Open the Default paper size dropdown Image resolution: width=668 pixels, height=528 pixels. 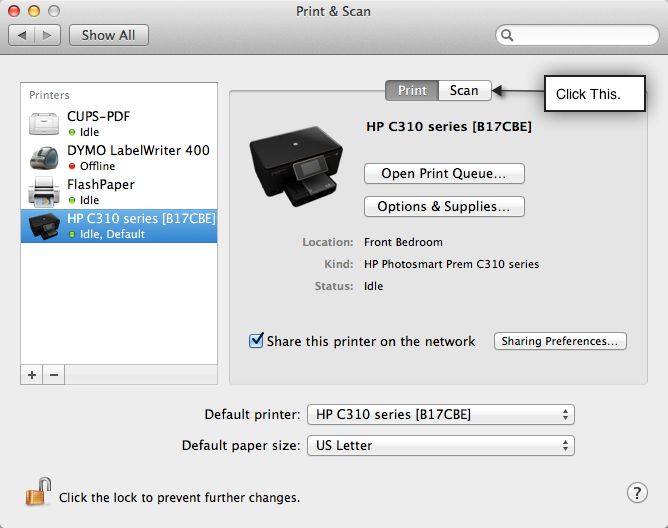(441, 445)
